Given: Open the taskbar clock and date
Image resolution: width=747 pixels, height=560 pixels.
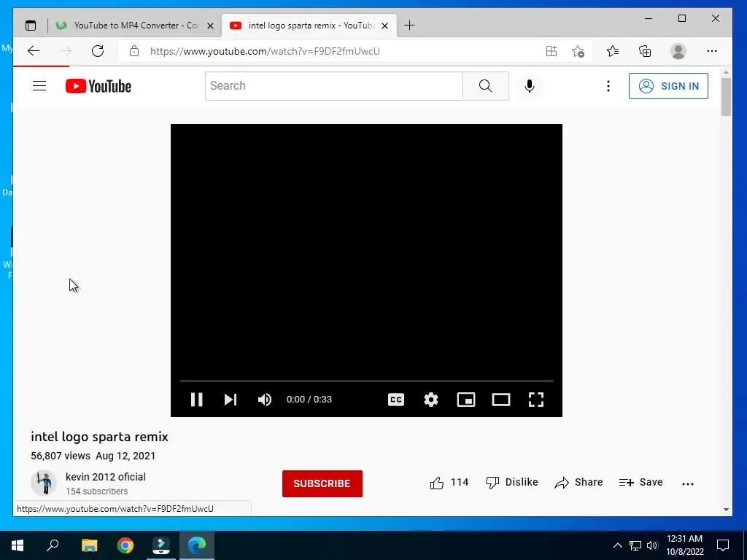Looking at the screenshot, I should (x=684, y=545).
